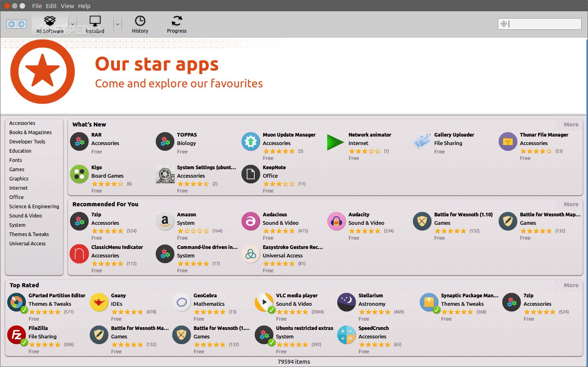Open the VLC media player icon

tap(264, 303)
